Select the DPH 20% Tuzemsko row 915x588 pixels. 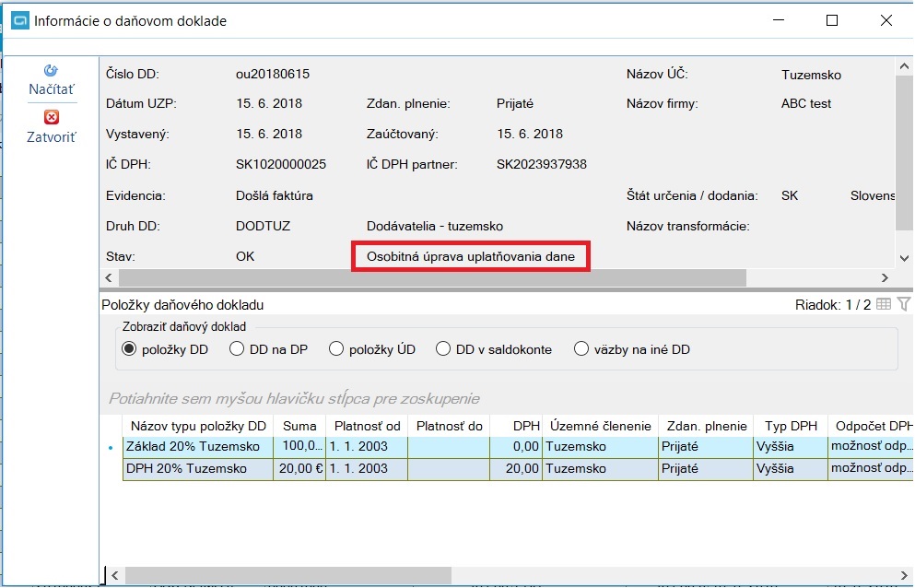[518, 469]
